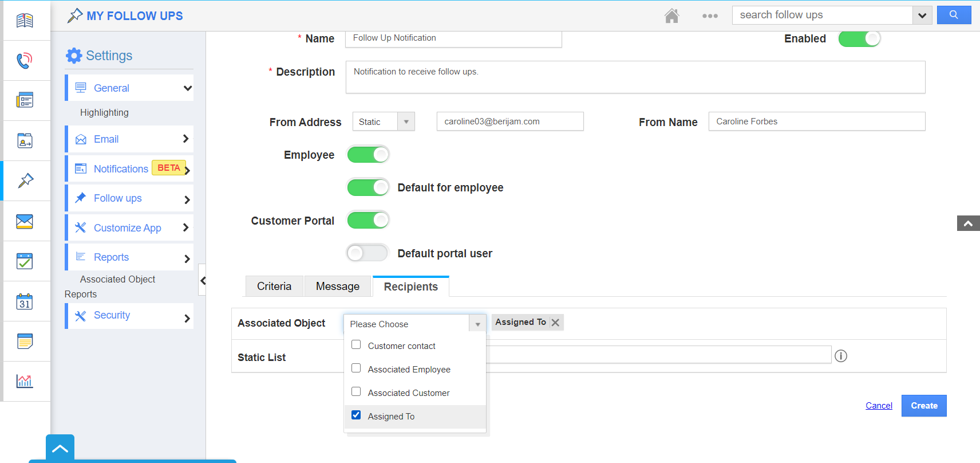Click the Create button
Image resolution: width=980 pixels, height=463 pixels.
(x=923, y=406)
